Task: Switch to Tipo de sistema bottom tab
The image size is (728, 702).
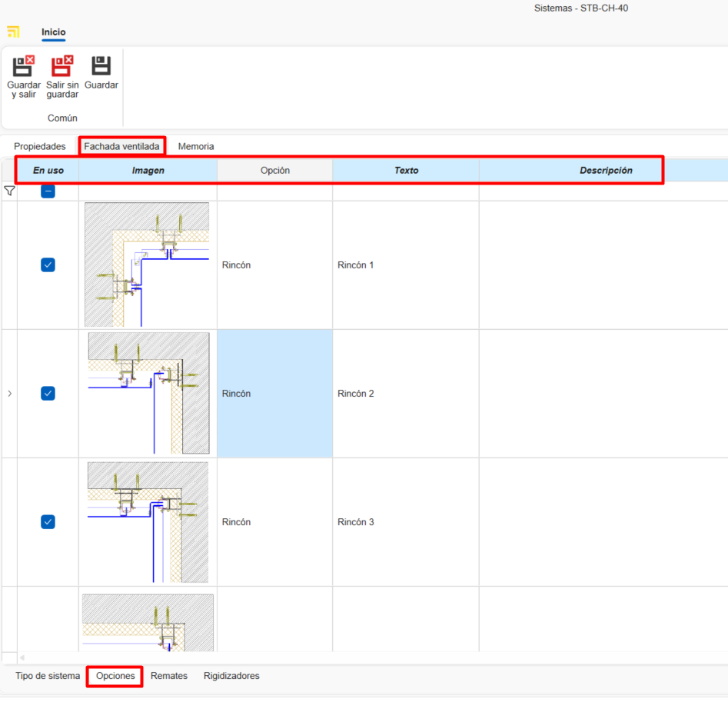Action: [48, 676]
